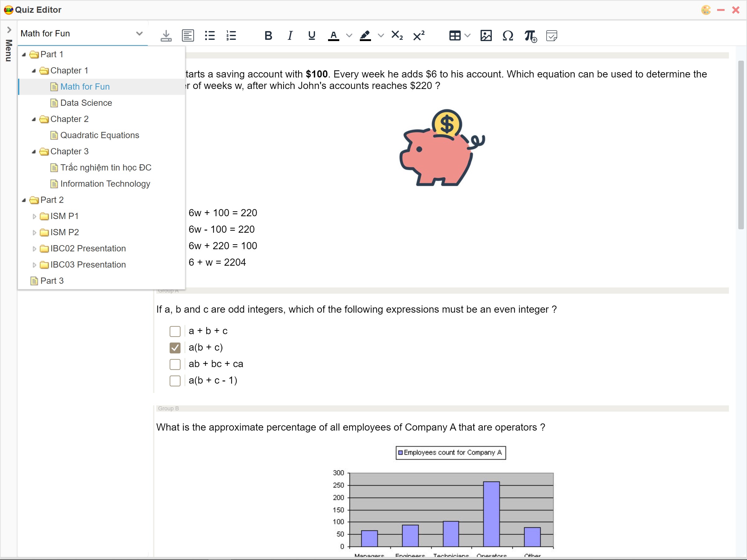Image resolution: width=747 pixels, height=560 pixels.
Task: Toggle bold formatting
Action: pyautogui.click(x=268, y=35)
